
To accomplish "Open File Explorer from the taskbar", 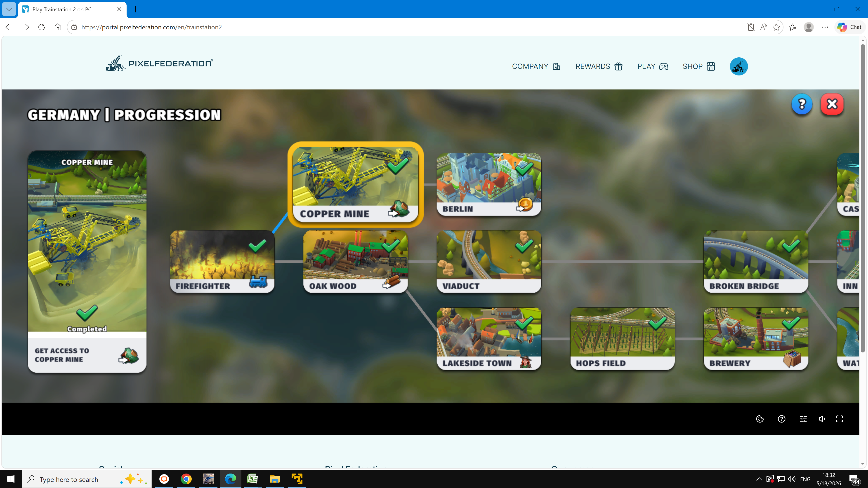I will [x=275, y=479].
